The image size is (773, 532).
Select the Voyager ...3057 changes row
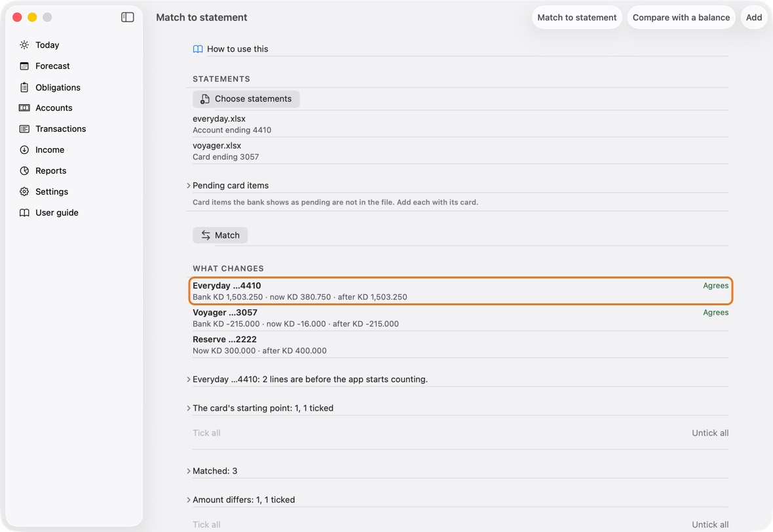tap(461, 318)
